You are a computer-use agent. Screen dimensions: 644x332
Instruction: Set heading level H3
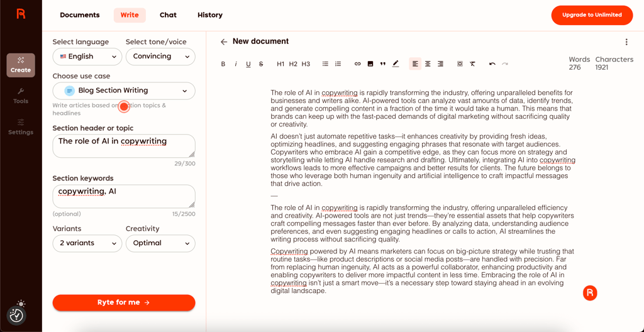(x=306, y=64)
